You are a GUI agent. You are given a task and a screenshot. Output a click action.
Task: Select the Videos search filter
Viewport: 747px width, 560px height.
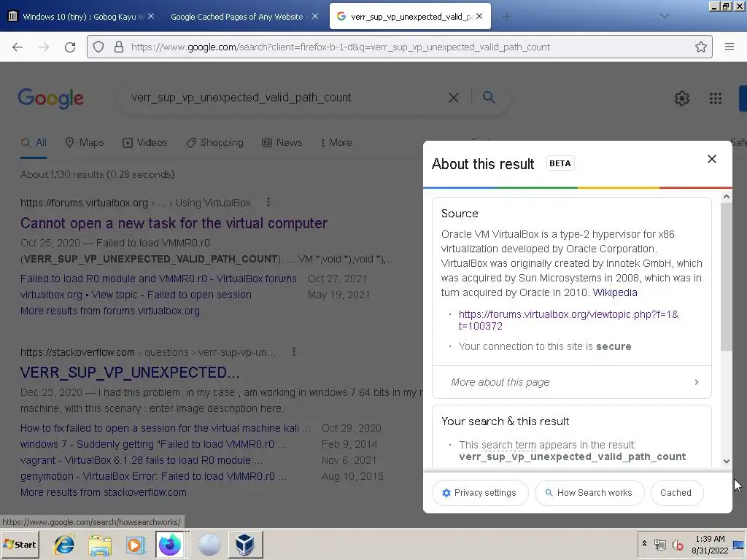[x=145, y=142]
